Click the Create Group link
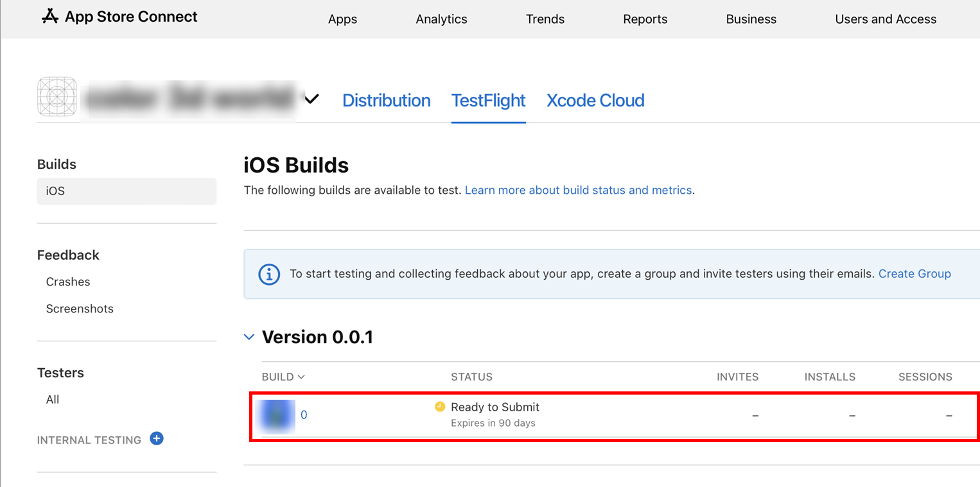The height and width of the screenshot is (487, 980). 914,273
